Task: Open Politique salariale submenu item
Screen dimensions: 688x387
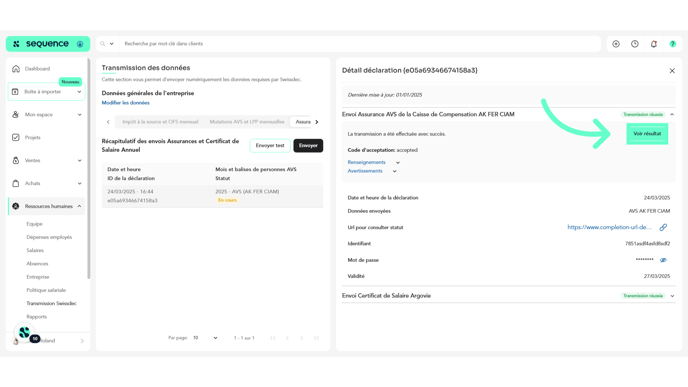Action: pyautogui.click(x=46, y=290)
